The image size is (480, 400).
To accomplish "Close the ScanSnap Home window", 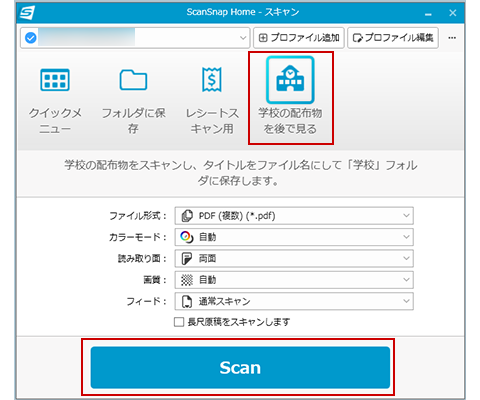I will (x=453, y=13).
